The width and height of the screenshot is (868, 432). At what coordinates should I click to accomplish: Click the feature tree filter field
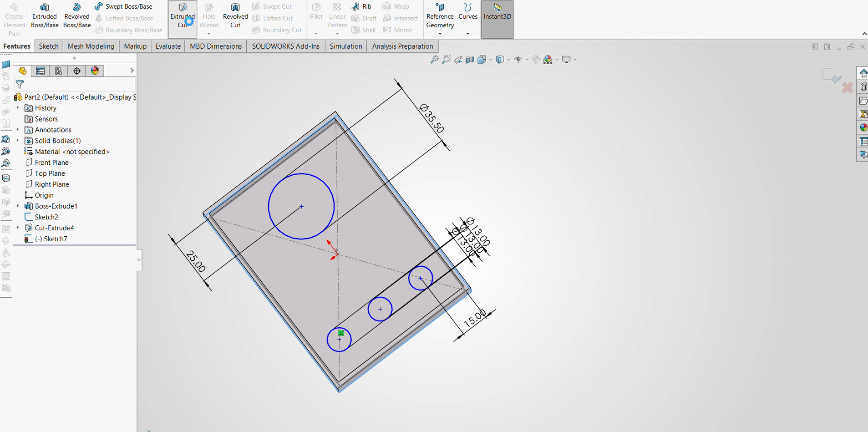(75, 85)
